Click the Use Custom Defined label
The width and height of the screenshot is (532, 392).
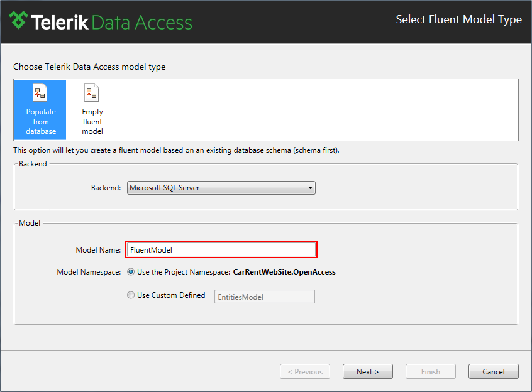coord(171,295)
